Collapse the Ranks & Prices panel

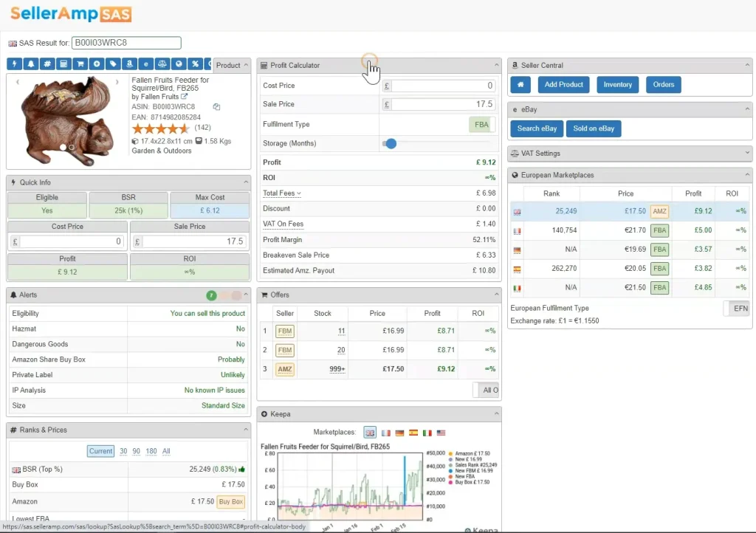(246, 430)
